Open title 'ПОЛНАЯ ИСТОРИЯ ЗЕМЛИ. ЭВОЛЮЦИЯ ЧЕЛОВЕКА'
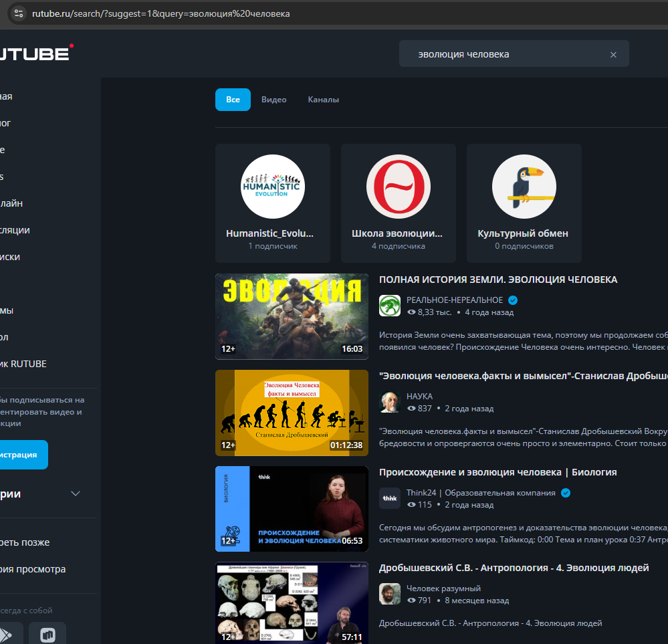Image resolution: width=668 pixels, height=644 pixels. [498, 280]
